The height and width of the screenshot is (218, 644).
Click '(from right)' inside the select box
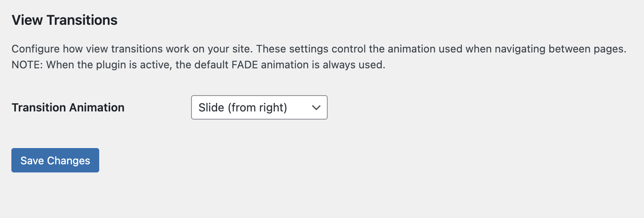pyautogui.click(x=257, y=107)
